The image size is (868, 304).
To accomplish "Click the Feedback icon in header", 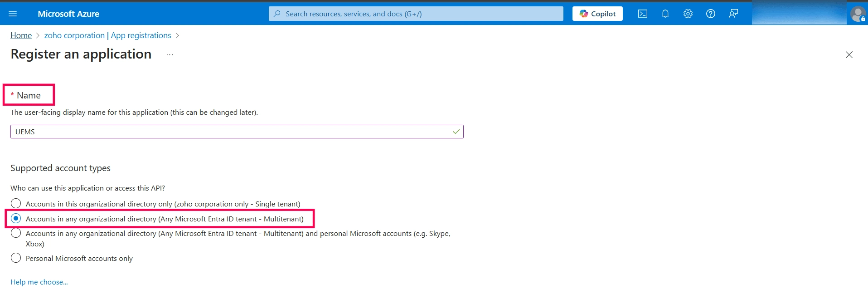I will pyautogui.click(x=733, y=14).
